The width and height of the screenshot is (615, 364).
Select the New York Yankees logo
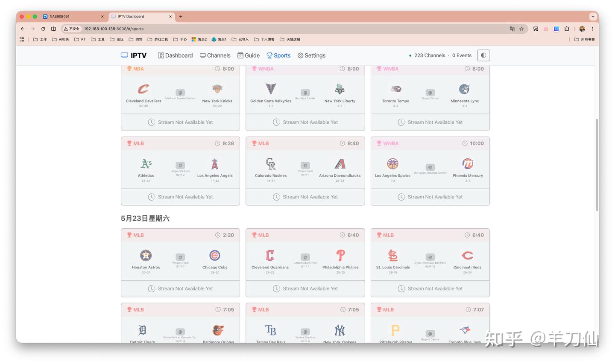(340, 330)
